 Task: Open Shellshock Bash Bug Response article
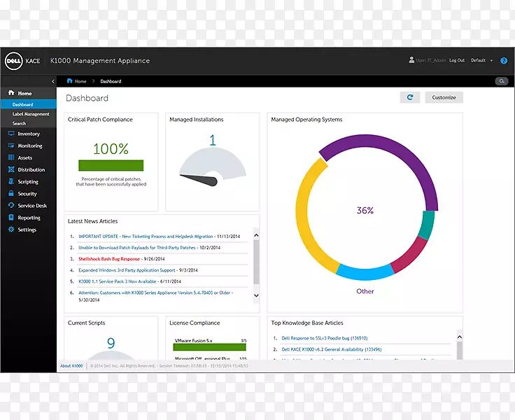(x=109, y=258)
